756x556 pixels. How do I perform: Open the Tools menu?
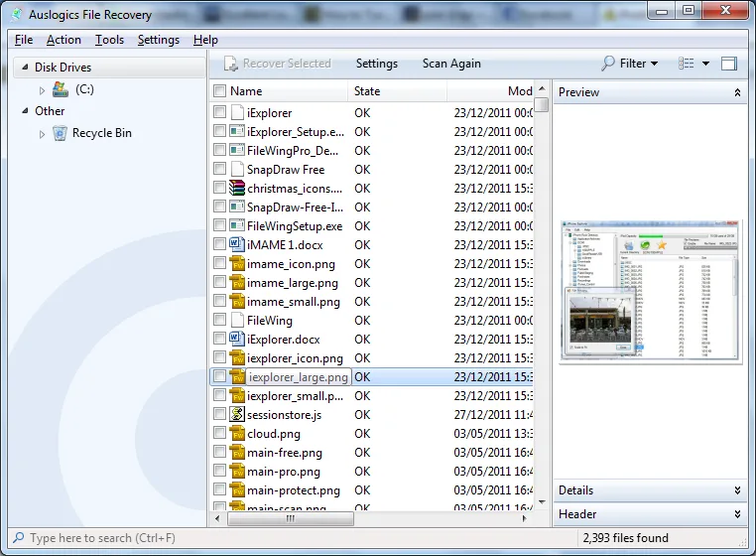109,40
